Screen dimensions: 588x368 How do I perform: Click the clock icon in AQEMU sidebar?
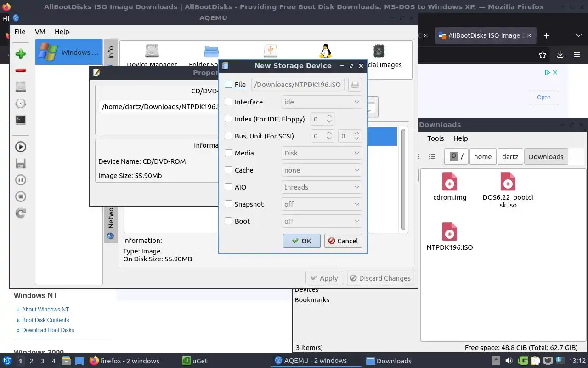pyautogui.click(x=20, y=103)
